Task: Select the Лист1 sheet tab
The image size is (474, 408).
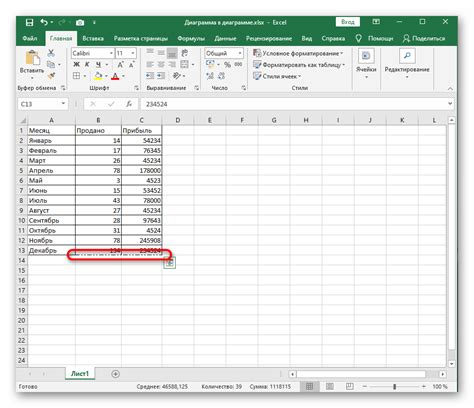Action: pyautogui.click(x=80, y=374)
